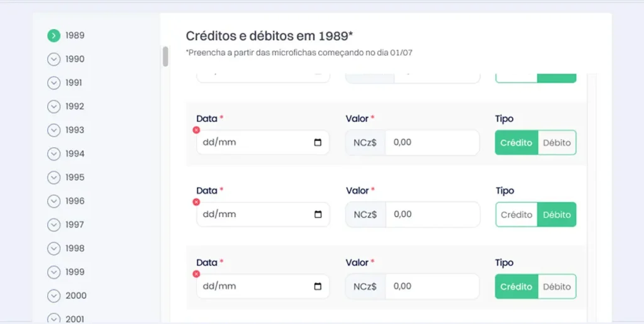The height and width of the screenshot is (324, 644).
Task: Click the green arrow icon beside 1989
Action: click(53, 36)
